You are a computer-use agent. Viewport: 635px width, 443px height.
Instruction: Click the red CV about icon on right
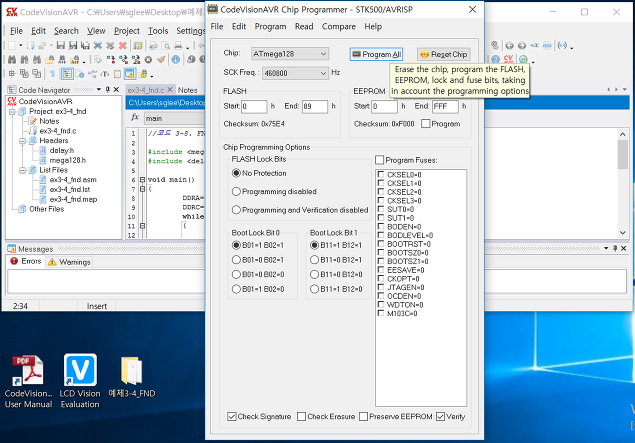(508, 60)
